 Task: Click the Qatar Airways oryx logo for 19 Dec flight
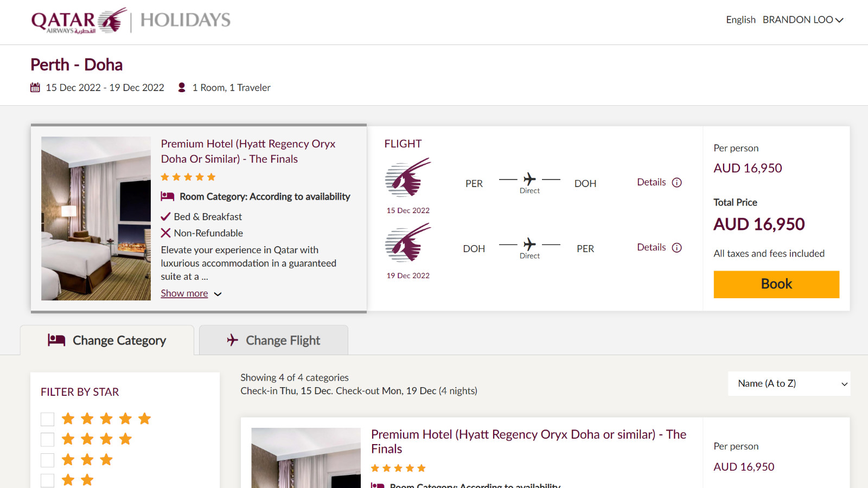pos(408,243)
